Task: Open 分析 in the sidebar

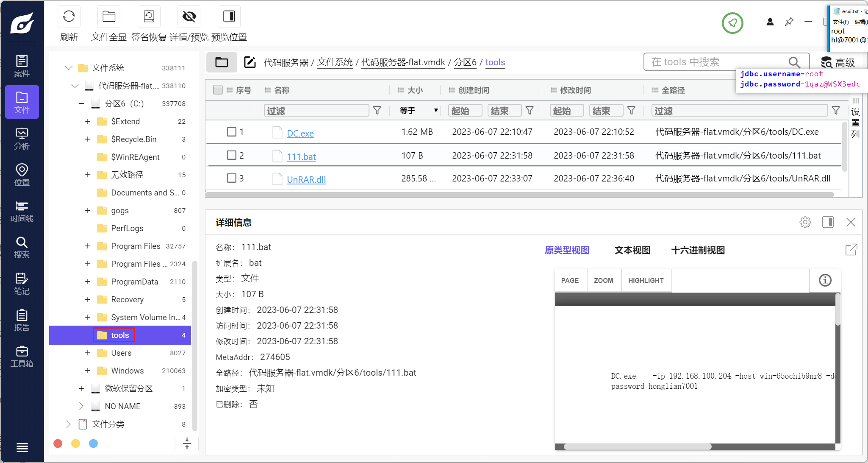Action: [x=22, y=138]
